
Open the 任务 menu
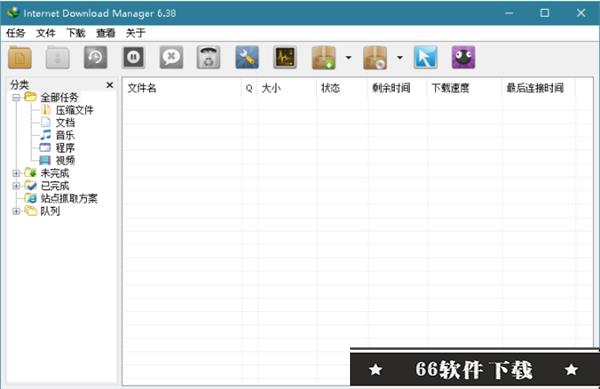coord(16,33)
